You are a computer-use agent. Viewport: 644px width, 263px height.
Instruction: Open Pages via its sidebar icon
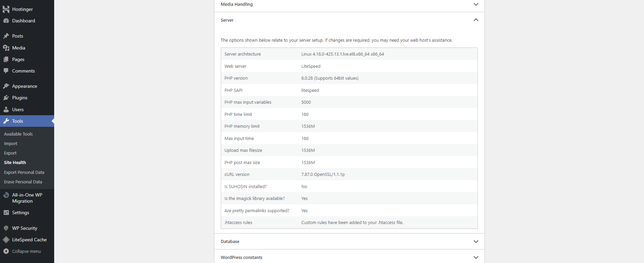[x=6, y=59]
